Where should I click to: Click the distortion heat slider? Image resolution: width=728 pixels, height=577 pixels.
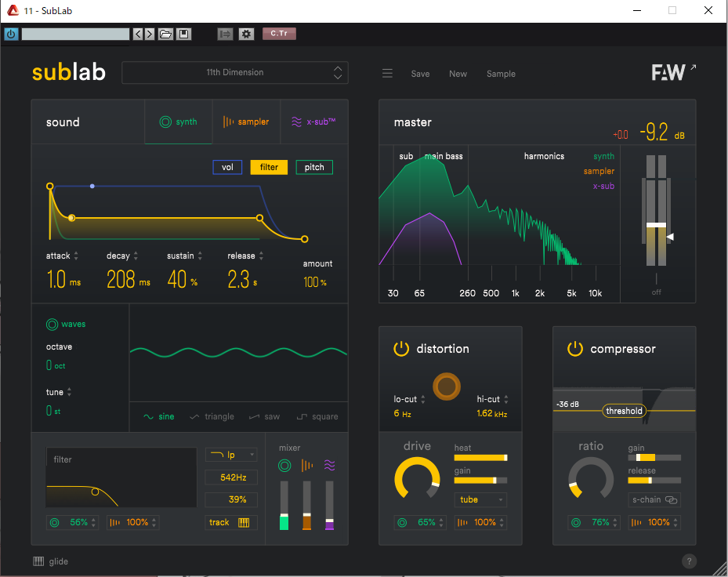pyautogui.click(x=480, y=458)
